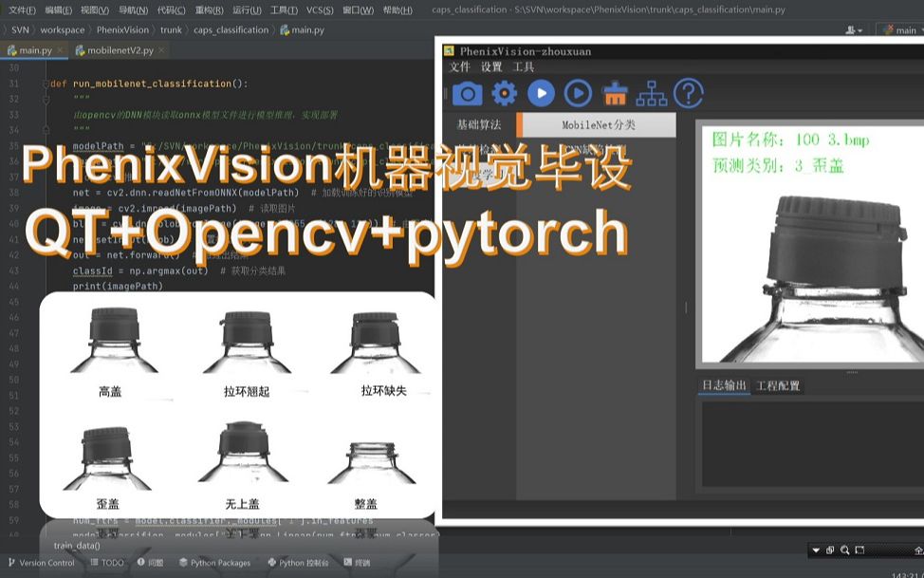Viewport: 924px width, 578px height.
Task: Open the main run configuration dropdown
Action: tap(901, 30)
